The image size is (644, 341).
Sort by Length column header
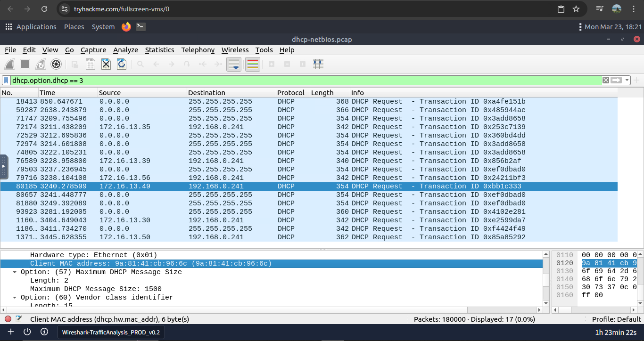(330, 93)
